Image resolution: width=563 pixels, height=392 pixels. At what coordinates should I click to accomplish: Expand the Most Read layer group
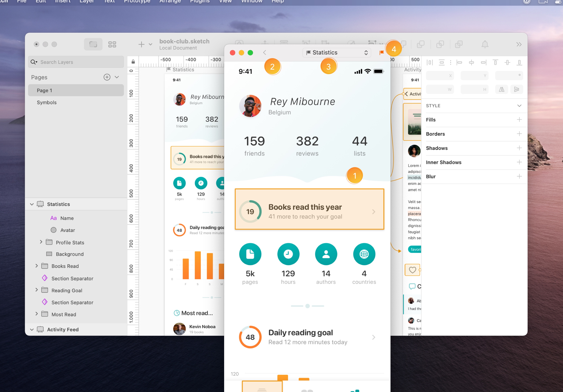[x=36, y=315]
